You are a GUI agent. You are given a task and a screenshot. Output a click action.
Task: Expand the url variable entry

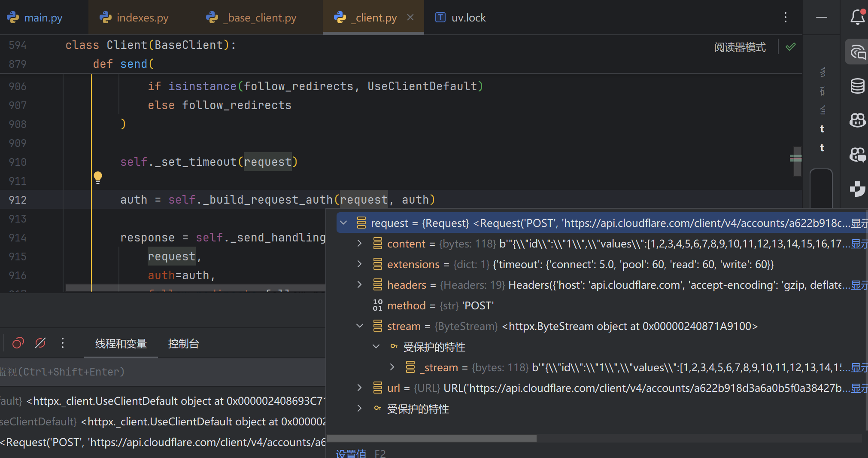tap(360, 388)
